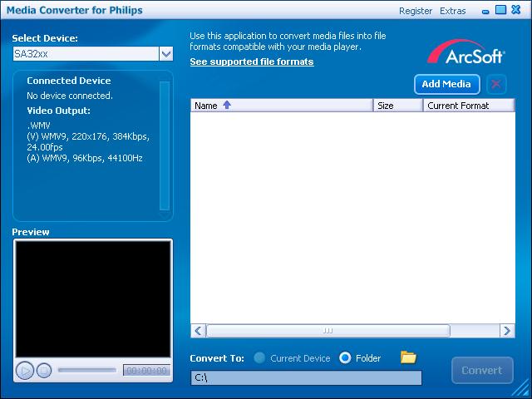Maximize the Media Converter window
532x399 pixels.
[x=500, y=9]
